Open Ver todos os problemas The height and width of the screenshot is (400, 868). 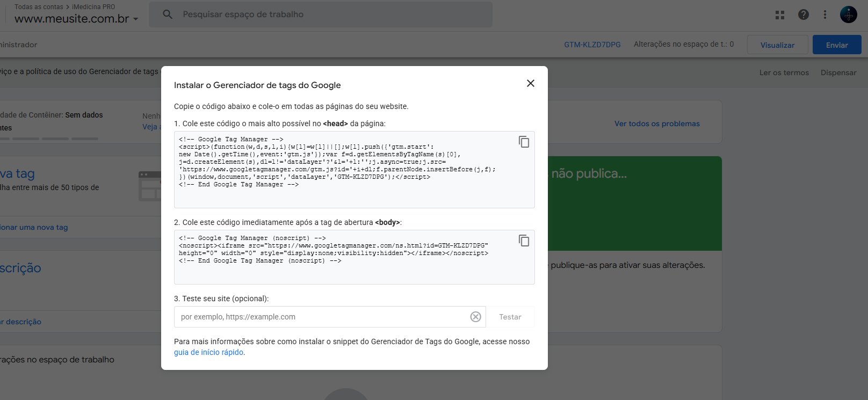click(657, 123)
